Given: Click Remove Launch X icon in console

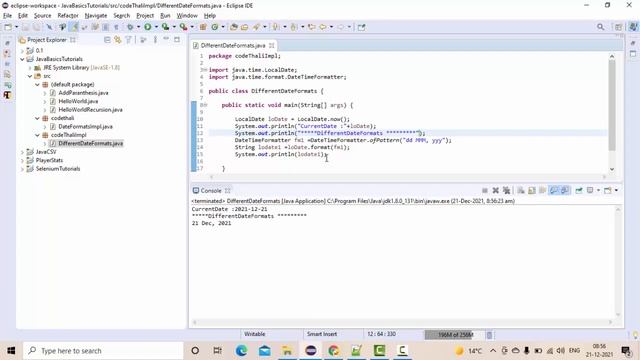Looking at the screenshot, I should coord(496,190).
